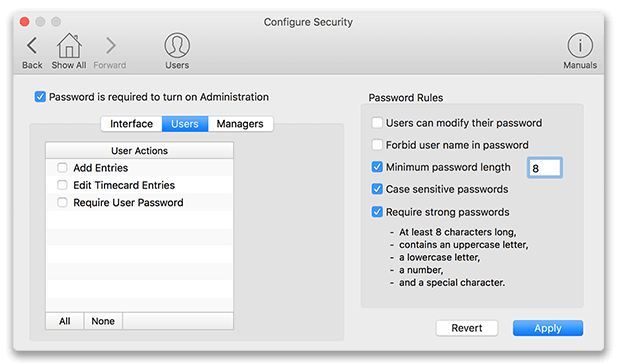Switch to the Managers tab

[240, 124]
